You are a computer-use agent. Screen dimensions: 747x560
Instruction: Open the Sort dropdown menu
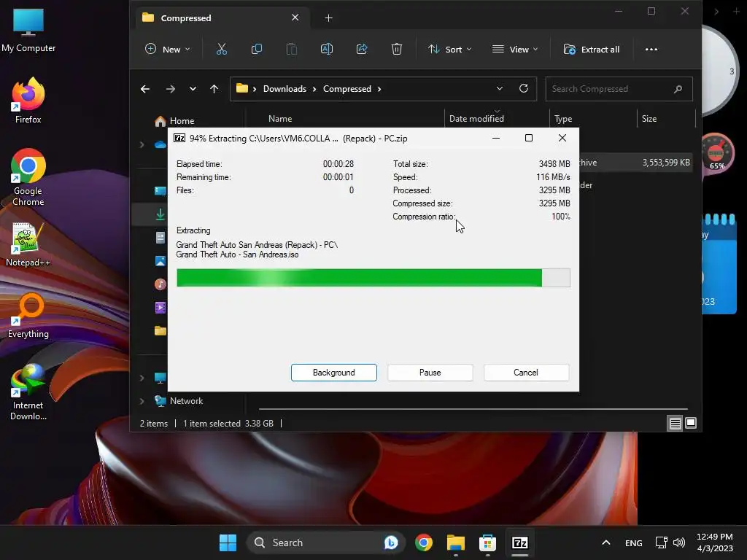449,49
